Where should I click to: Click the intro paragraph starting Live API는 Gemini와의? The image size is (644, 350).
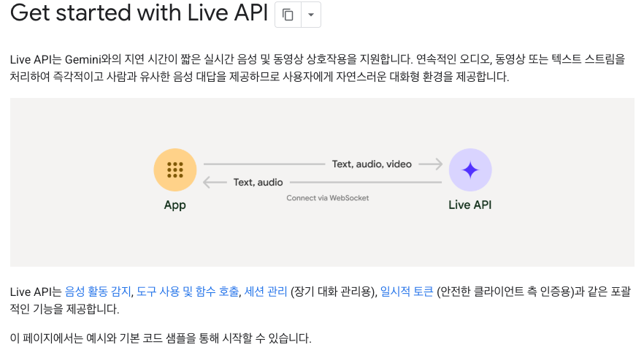coord(318,68)
